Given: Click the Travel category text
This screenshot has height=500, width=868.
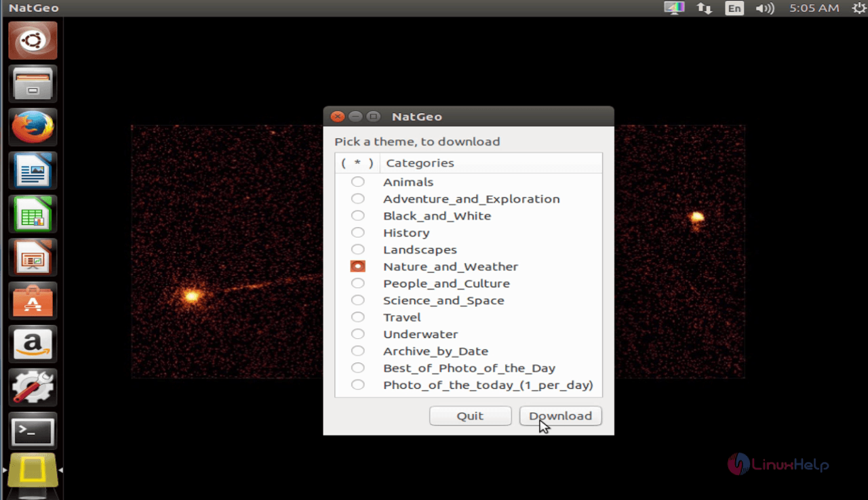Looking at the screenshot, I should tap(402, 317).
